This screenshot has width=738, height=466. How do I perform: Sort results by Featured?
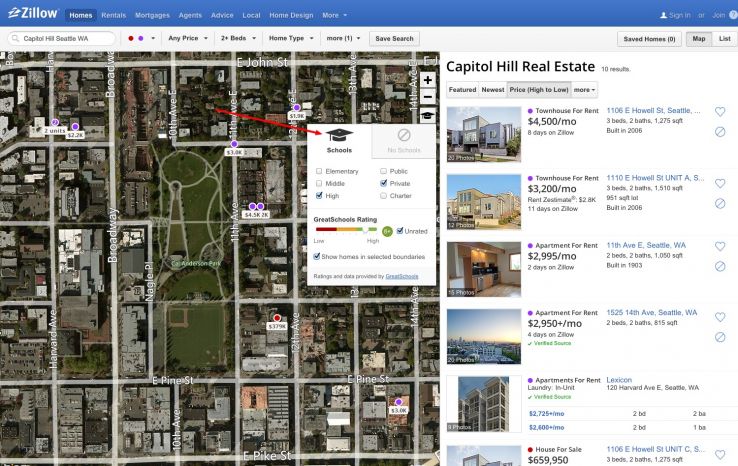coord(462,89)
